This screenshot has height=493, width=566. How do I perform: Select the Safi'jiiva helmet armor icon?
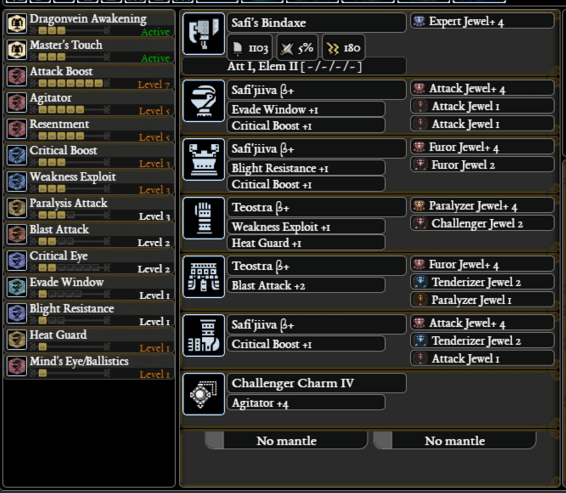click(x=204, y=101)
